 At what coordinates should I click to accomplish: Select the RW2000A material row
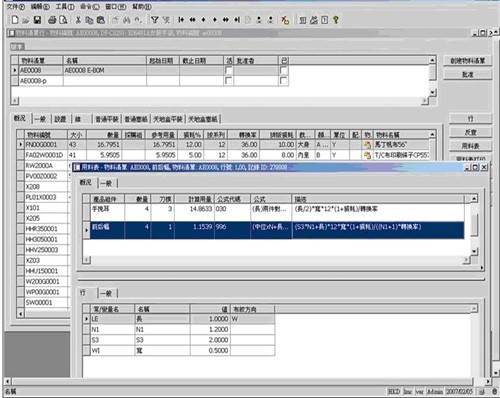(44, 166)
